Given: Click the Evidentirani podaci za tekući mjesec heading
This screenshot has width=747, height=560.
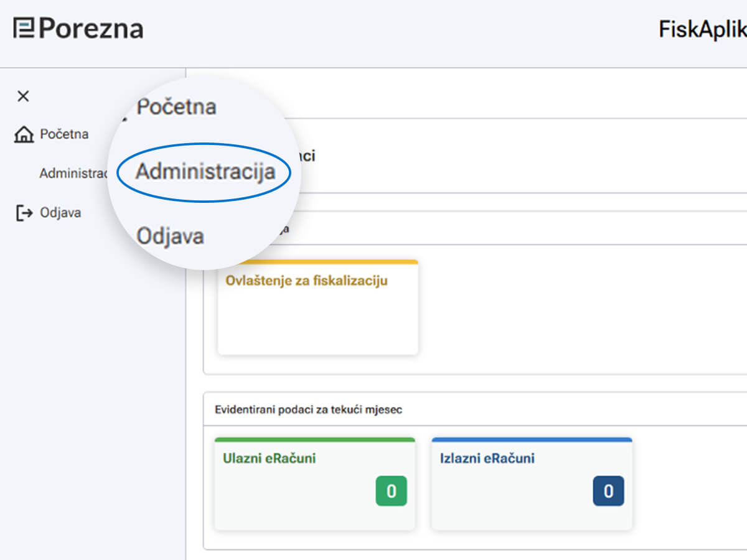Looking at the screenshot, I should pos(308,409).
